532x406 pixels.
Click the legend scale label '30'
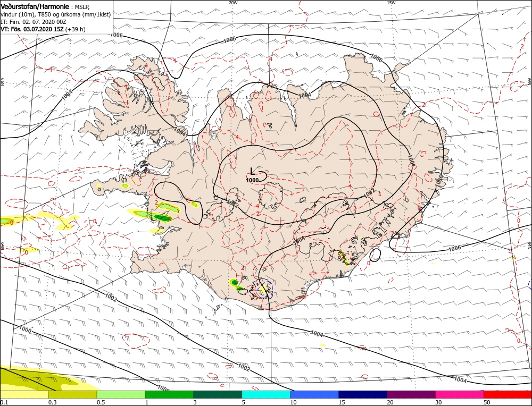(x=438, y=402)
